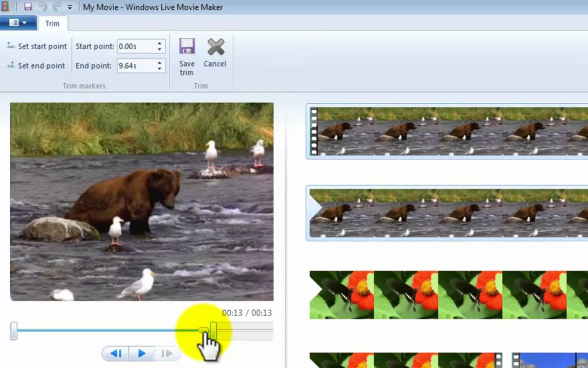This screenshot has height=368, width=588.
Task: Click the end trim handle on seek bar
Action: pyautogui.click(x=213, y=330)
